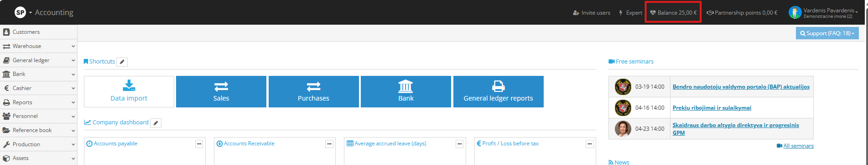Click the Company dashboard heading
The width and height of the screenshot is (868, 165).
pyautogui.click(x=116, y=122)
